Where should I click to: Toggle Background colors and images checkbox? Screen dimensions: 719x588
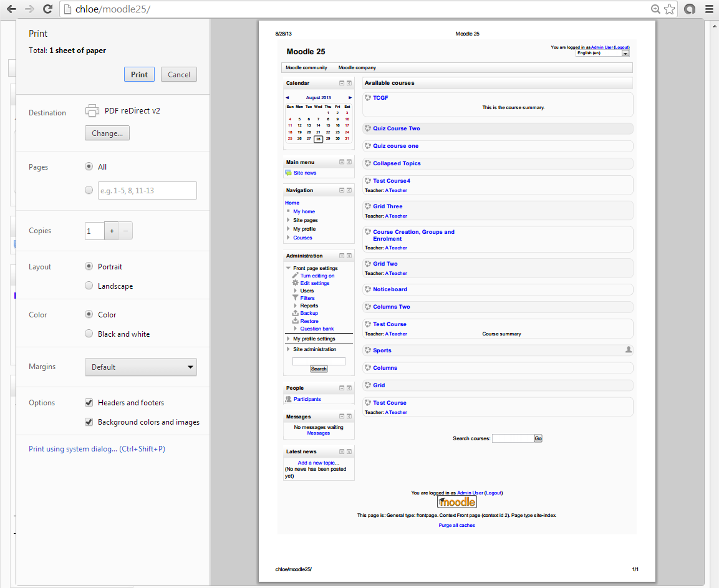pyautogui.click(x=89, y=422)
